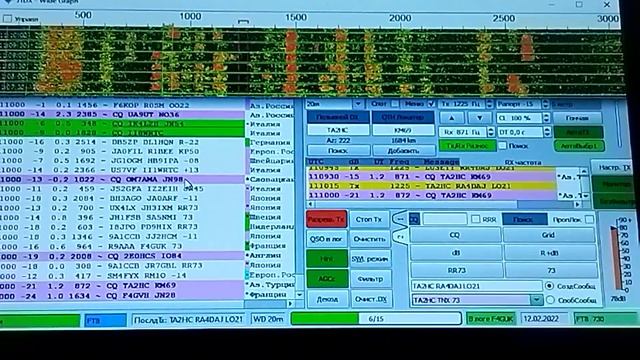Viewport: 640px width, 360px height.
Task: Switch to the second message tab
Action: pyautogui.click(x=400, y=237)
